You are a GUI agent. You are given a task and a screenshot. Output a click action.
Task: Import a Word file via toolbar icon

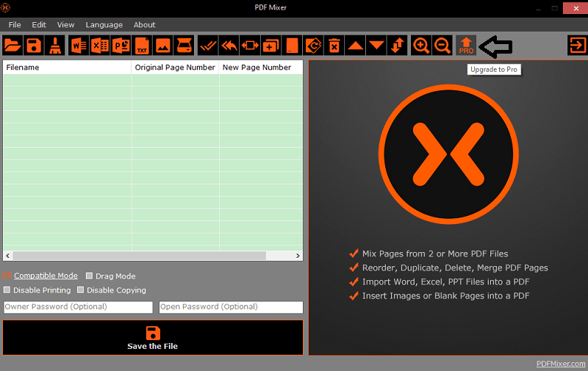(78, 46)
